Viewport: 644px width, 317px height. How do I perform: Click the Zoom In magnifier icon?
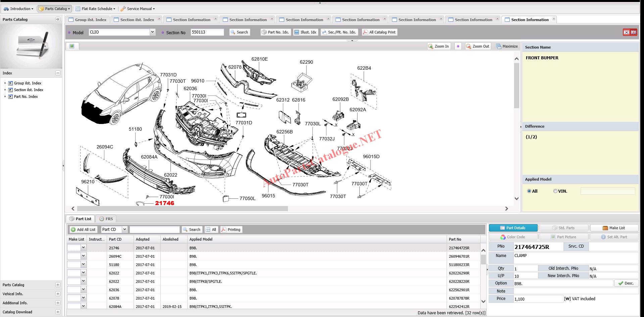click(x=431, y=47)
